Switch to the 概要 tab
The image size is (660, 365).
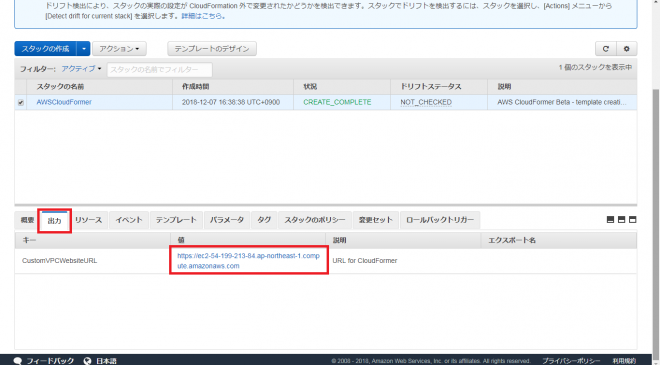pyautogui.click(x=27, y=220)
